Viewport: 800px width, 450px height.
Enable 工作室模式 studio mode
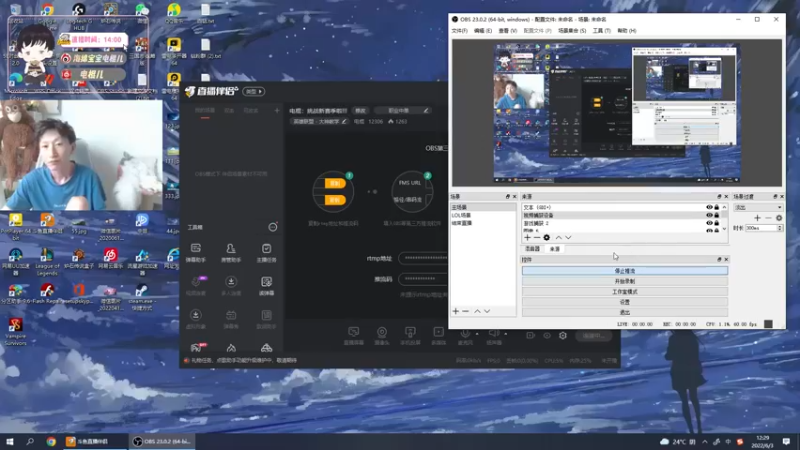624,292
